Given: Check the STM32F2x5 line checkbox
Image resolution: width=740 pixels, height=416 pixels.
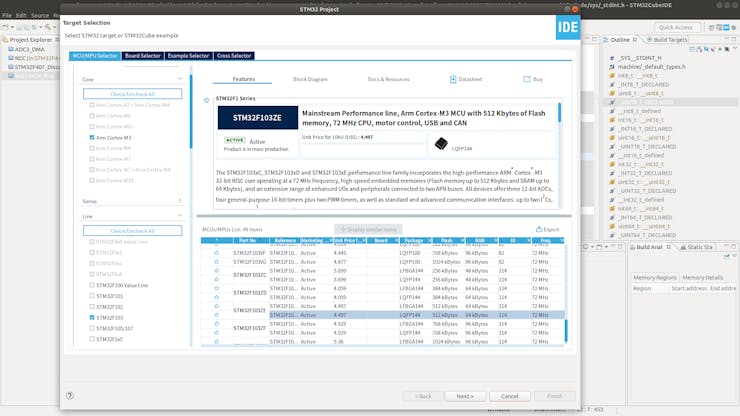Looking at the screenshot, I should [92, 339].
